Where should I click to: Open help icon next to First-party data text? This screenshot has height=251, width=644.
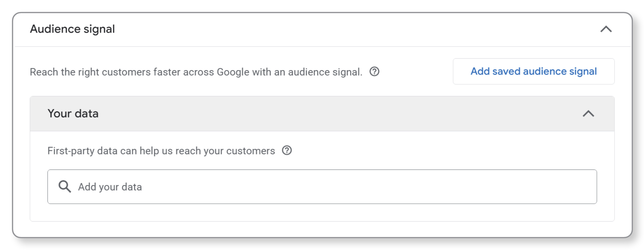tap(287, 150)
